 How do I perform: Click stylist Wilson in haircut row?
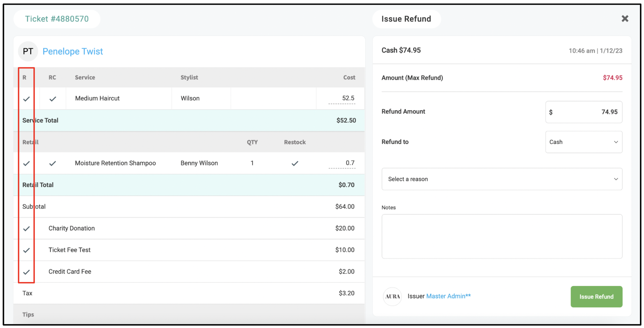coord(190,98)
